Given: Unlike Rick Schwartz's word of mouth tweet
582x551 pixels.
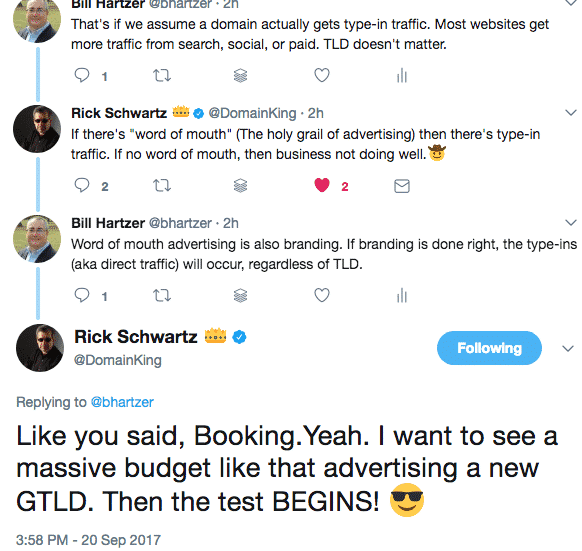Looking at the screenshot, I should tap(322, 185).
